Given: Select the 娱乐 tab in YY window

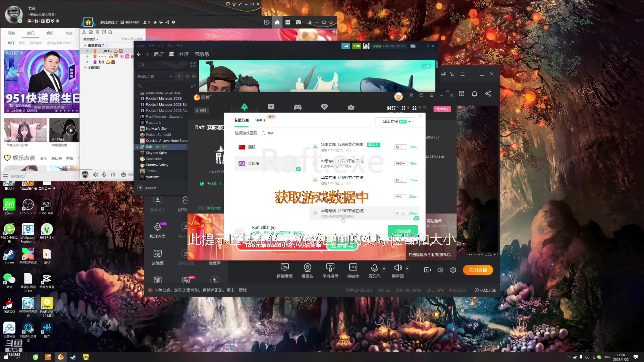Looking at the screenshot, I should click(x=50, y=33).
